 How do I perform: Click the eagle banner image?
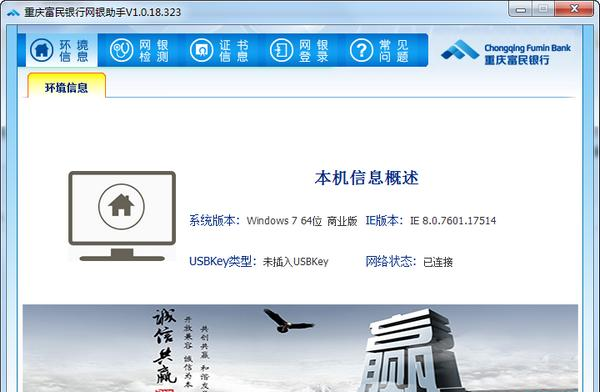pyautogui.click(x=300, y=348)
